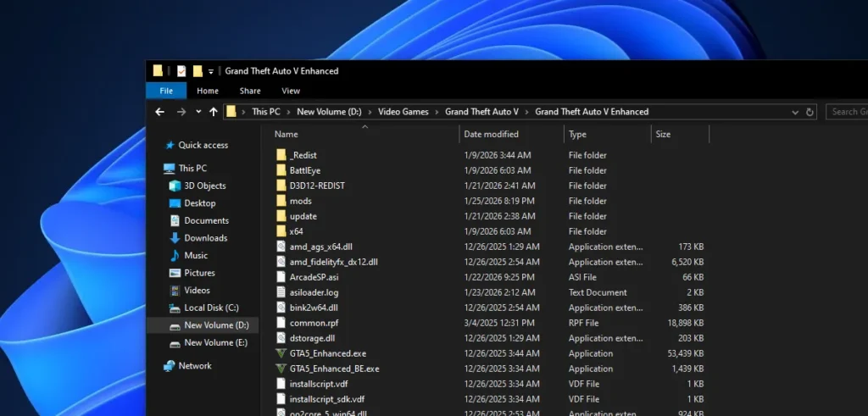
Task: Switch to the View ribbon tab
Action: tap(291, 91)
